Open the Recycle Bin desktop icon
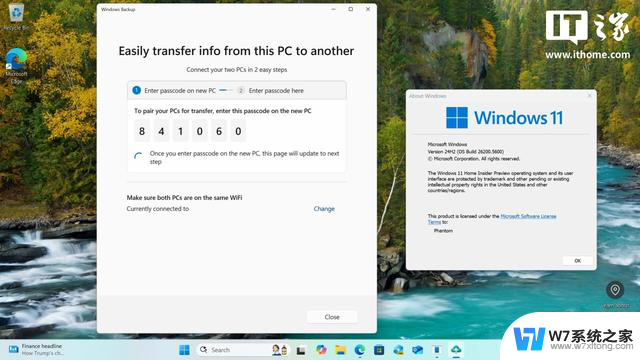The image size is (640, 360). pos(16,17)
